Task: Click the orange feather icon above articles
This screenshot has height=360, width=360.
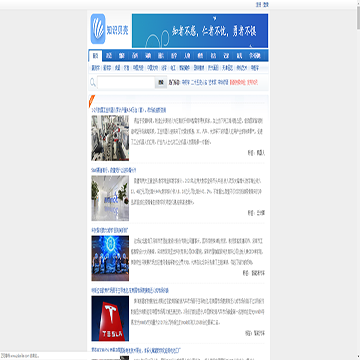Action: pyautogui.click(x=92, y=101)
